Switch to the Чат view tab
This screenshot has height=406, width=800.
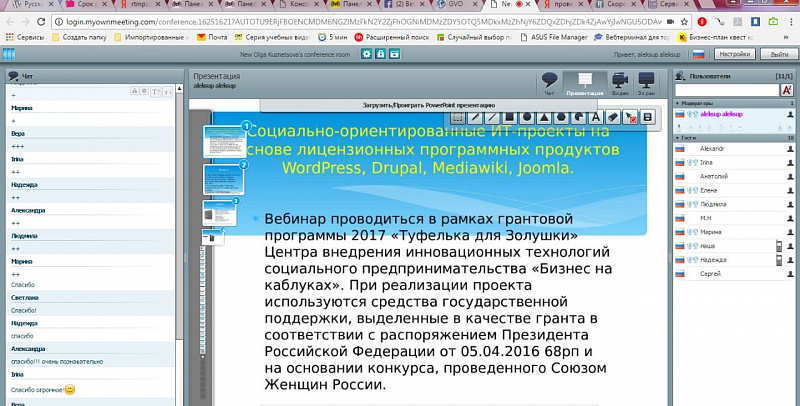(x=549, y=84)
